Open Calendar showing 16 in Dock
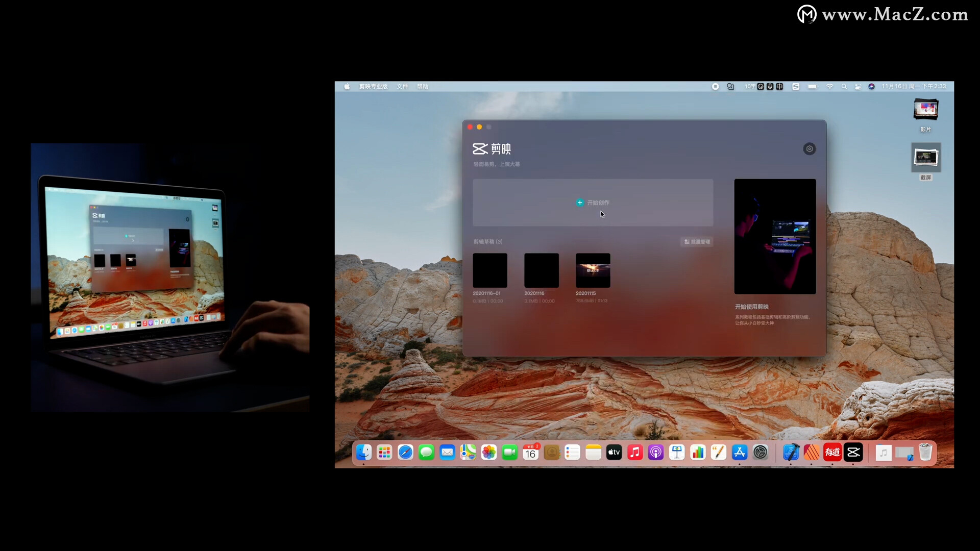 531,453
